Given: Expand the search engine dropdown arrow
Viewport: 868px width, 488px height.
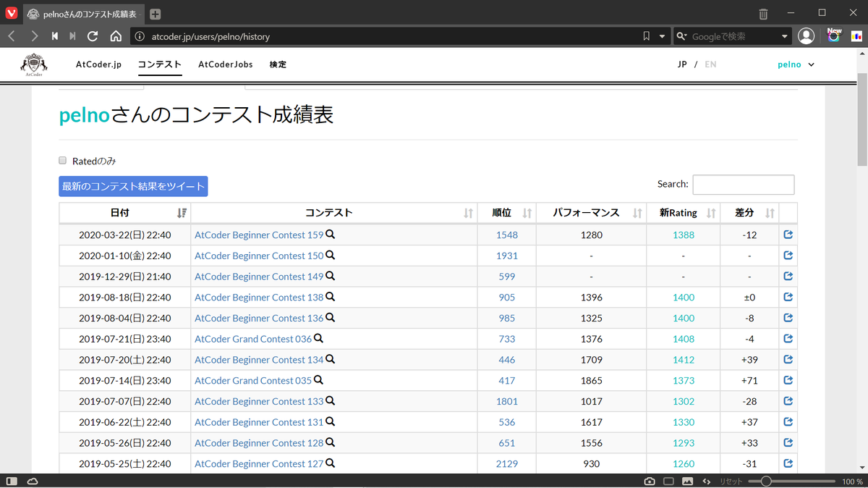Looking at the screenshot, I should (786, 36).
